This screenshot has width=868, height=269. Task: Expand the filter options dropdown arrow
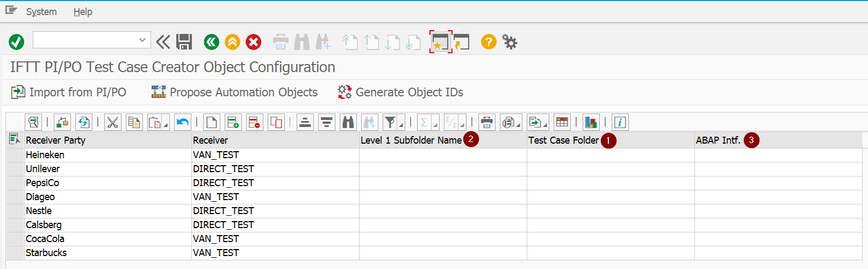(x=401, y=125)
